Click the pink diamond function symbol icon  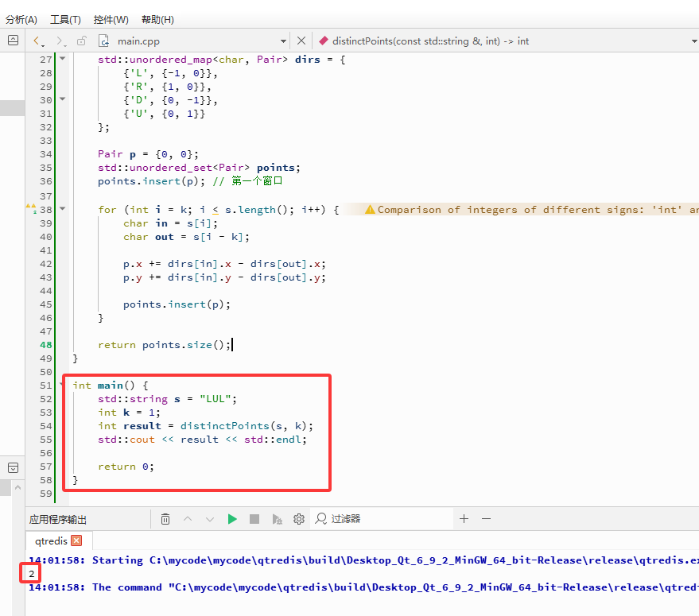point(324,41)
